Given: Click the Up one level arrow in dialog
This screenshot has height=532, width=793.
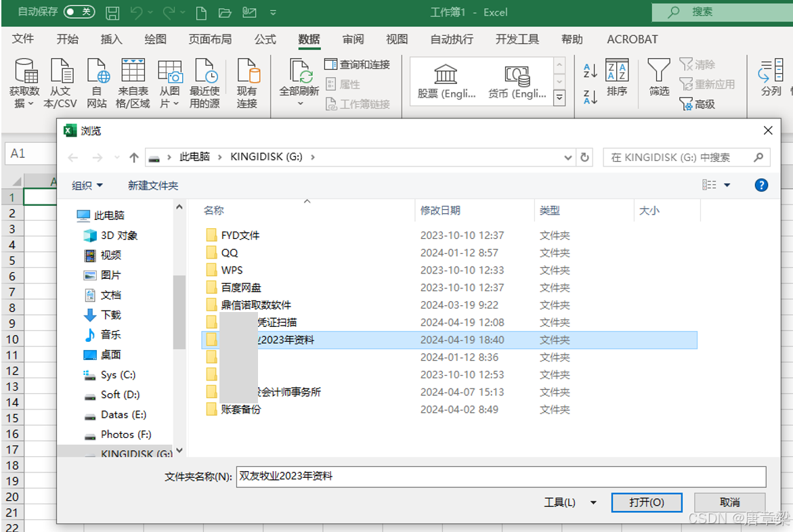Looking at the screenshot, I should coord(134,158).
